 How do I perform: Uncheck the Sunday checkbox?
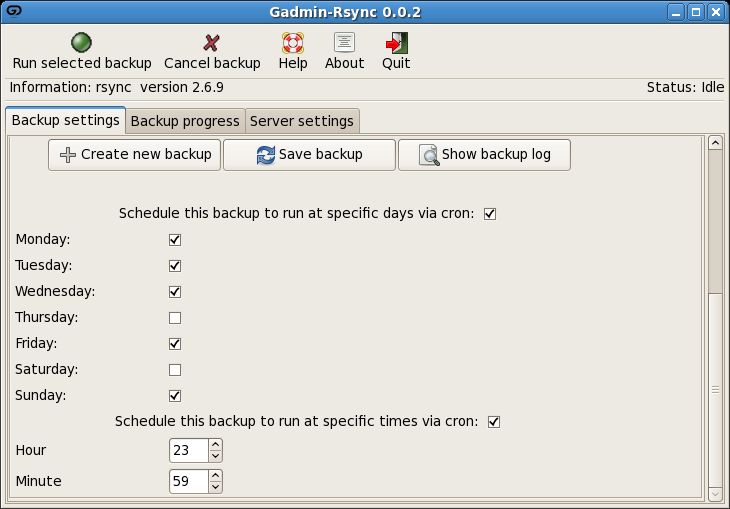tap(175, 396)
